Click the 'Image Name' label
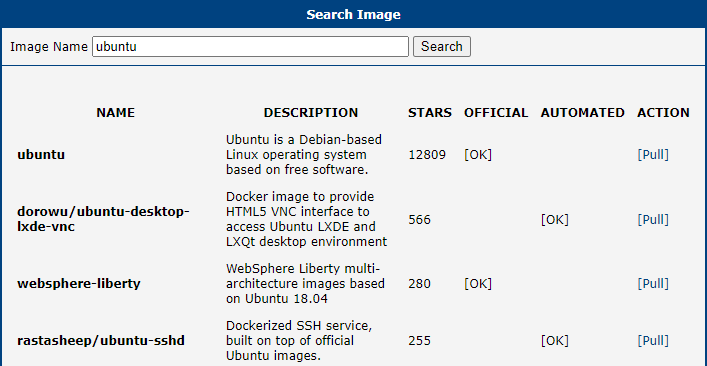The width and height of the screenshot is (707, 366). pos(49,46)
